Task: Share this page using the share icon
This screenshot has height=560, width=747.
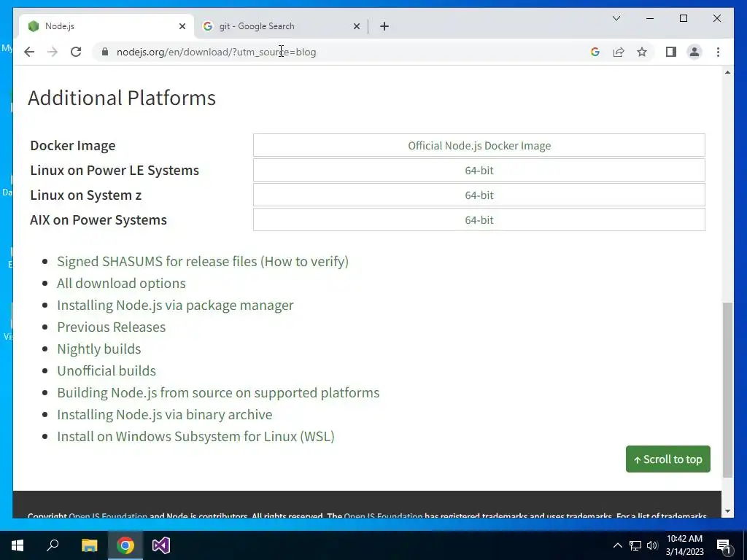Action: [x=619, y=52]
